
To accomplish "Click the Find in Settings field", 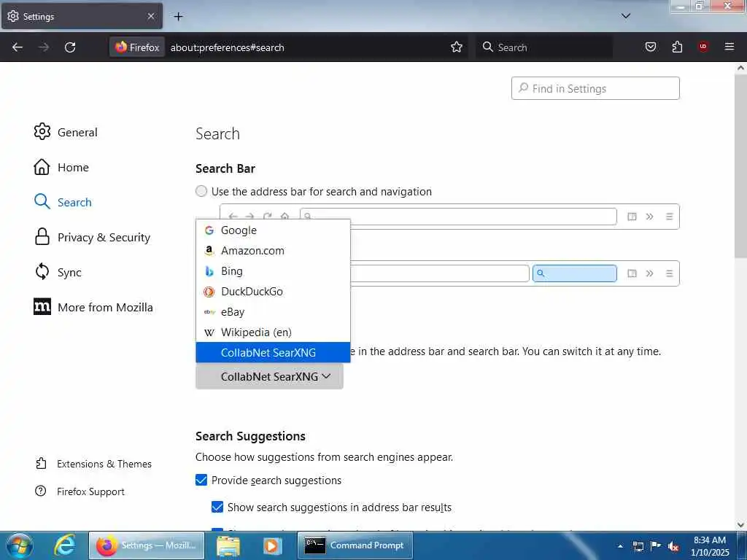I will coord(595,88).
